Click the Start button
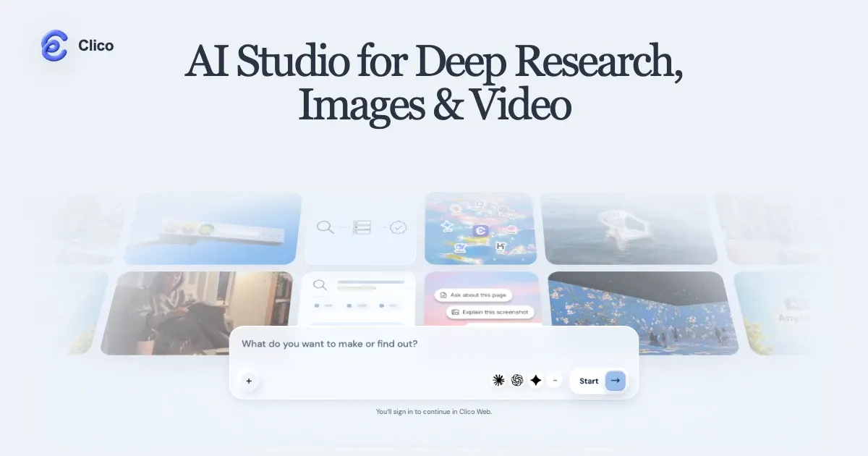Screen dimensions: 868x456 (x=598, y=381)
